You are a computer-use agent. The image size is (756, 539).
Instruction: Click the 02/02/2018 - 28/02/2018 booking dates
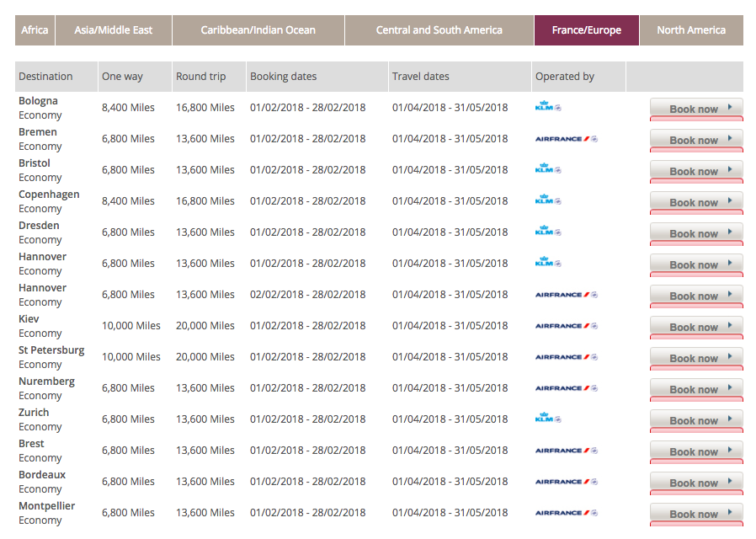(x=307, y=295)
